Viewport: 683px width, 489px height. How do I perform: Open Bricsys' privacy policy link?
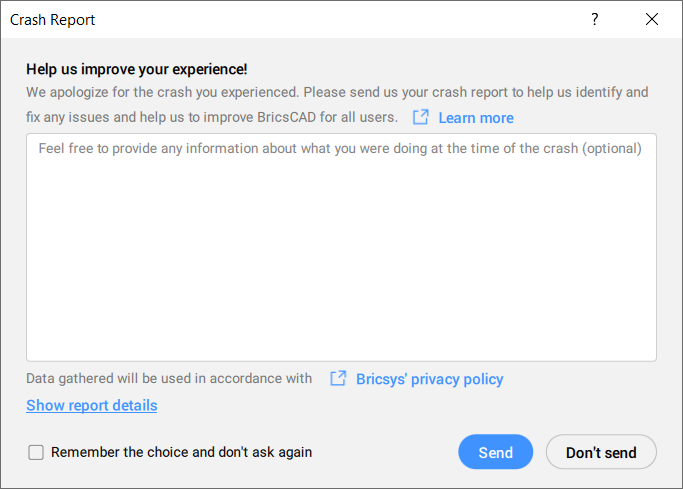click(x=429, y=379)
